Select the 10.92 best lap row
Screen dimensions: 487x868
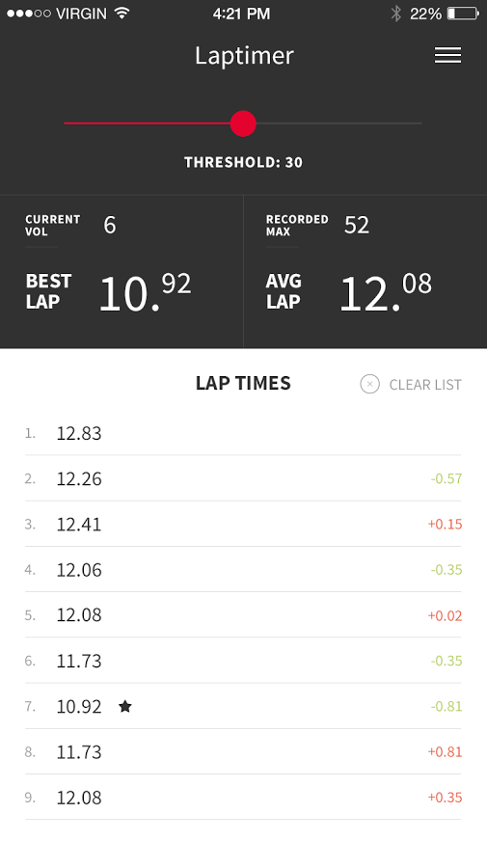tap(243, 706)
